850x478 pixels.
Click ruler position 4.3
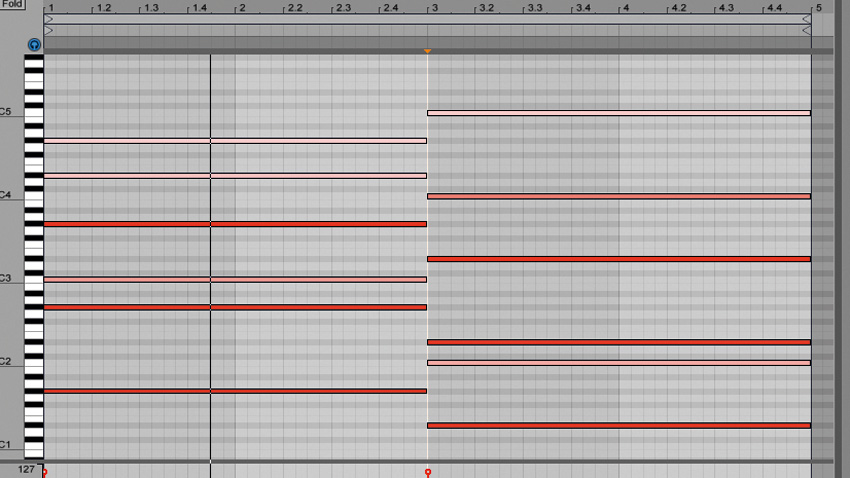click(726, 8)
